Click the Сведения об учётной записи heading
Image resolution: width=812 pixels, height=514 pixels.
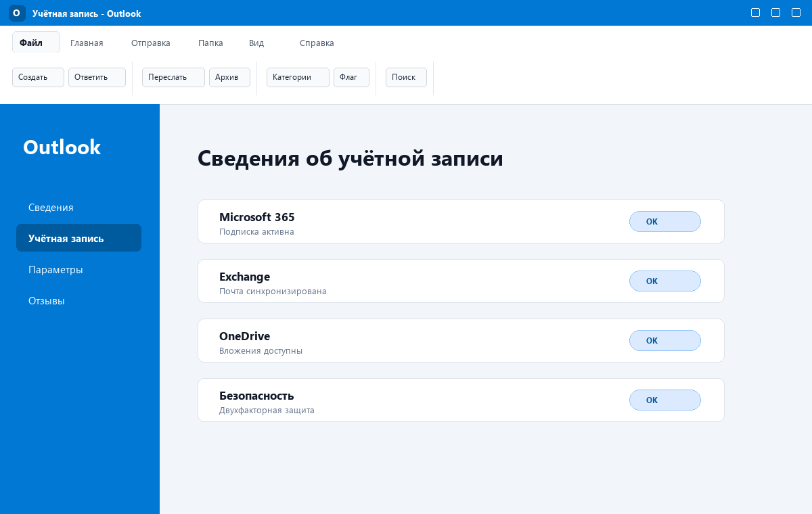pos(351,158)
